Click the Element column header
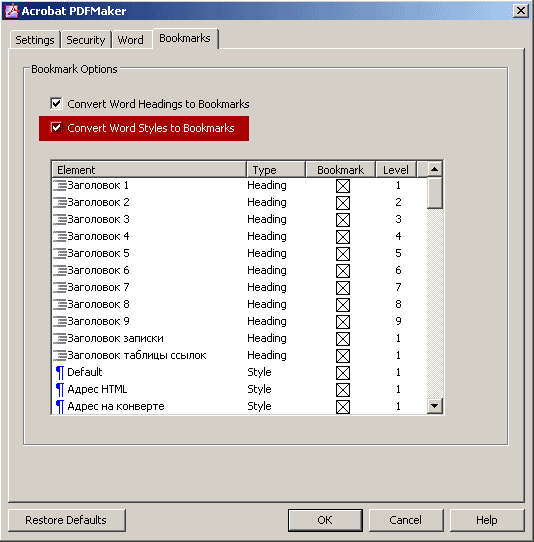Viewport: 534px width, 542px height. 149,169
